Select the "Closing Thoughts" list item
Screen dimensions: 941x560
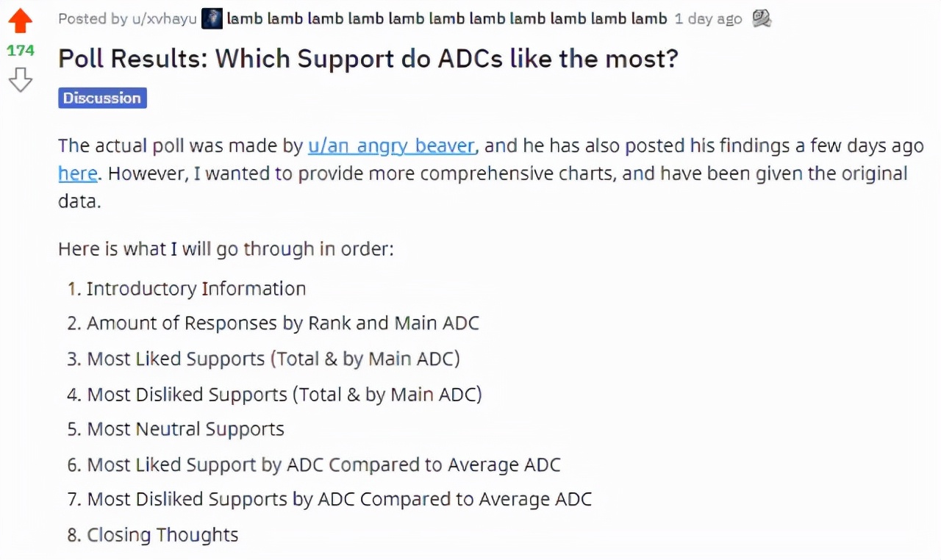tap(162, 535)
